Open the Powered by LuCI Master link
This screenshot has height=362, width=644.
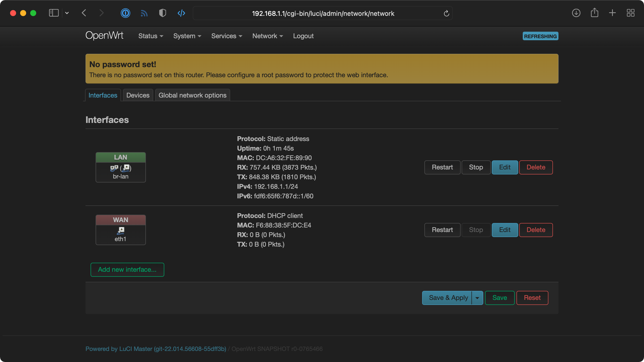[x=156, y=349]
